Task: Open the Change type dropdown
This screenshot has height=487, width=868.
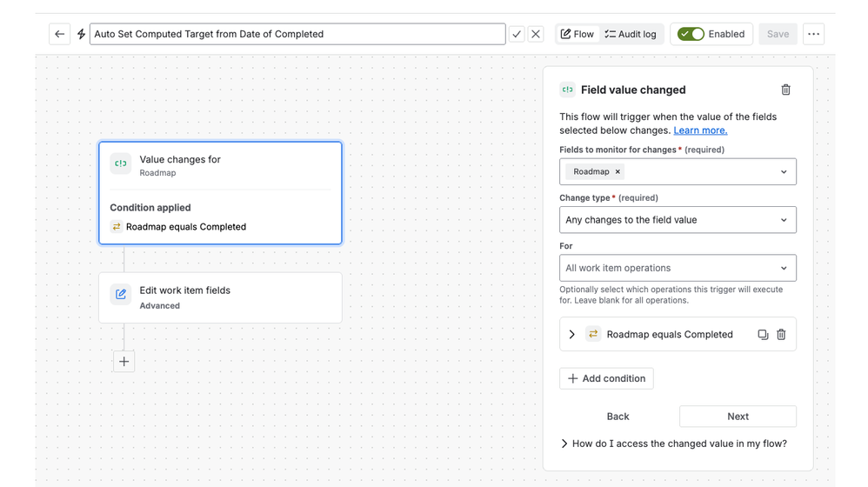Action: click(x=678, y=220)
